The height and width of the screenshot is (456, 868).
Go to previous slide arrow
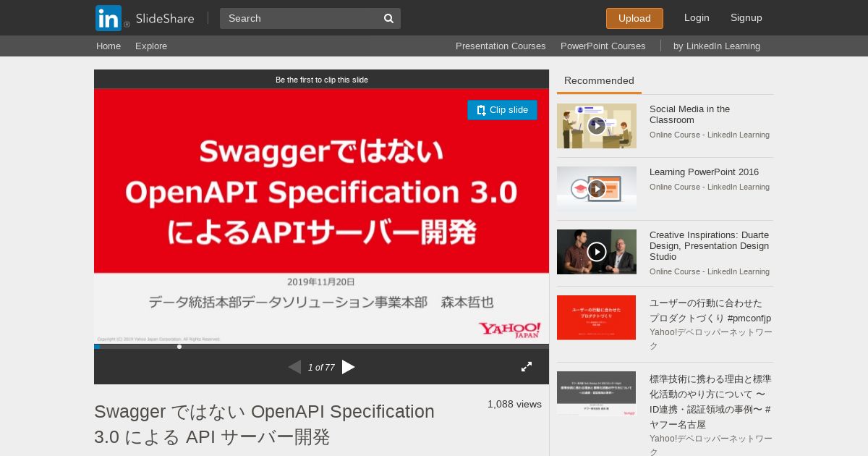point(294,367)
